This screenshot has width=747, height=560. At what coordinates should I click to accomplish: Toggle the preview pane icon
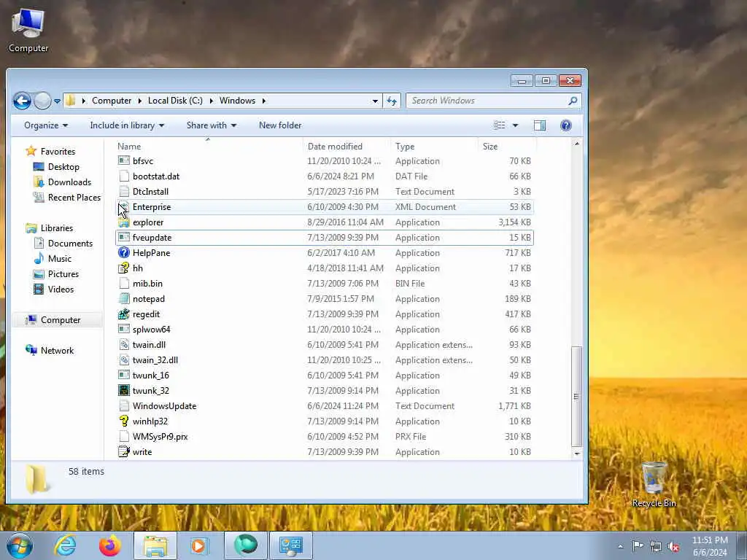(x=540, y=125)
